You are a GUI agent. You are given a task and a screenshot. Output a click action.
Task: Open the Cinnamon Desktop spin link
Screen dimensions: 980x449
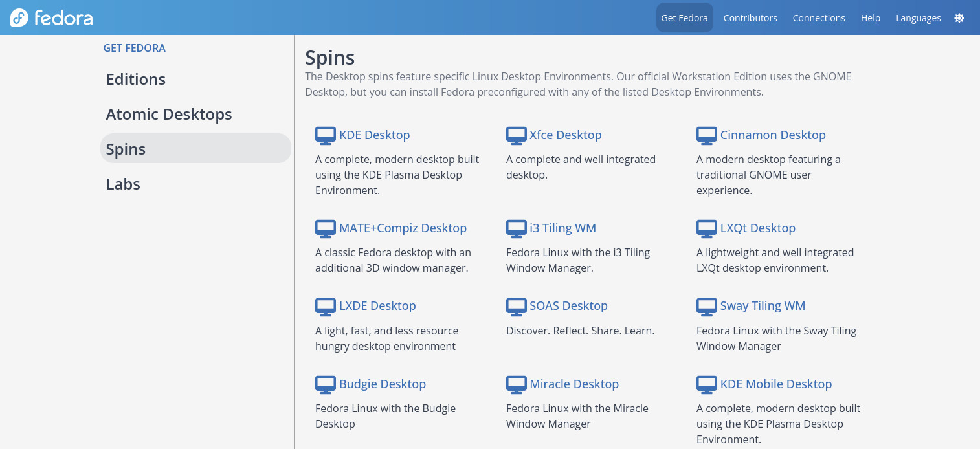pyautogui.click(x=773, y=135)
